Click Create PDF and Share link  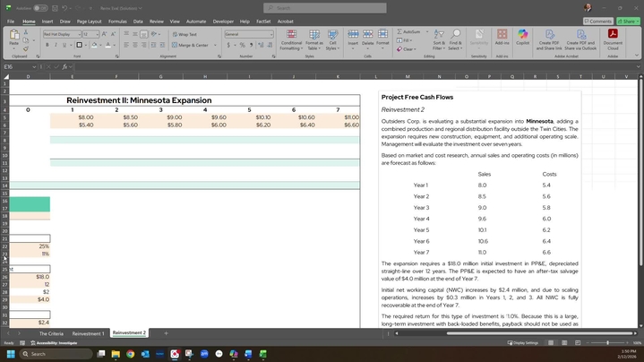click(549, 38)
